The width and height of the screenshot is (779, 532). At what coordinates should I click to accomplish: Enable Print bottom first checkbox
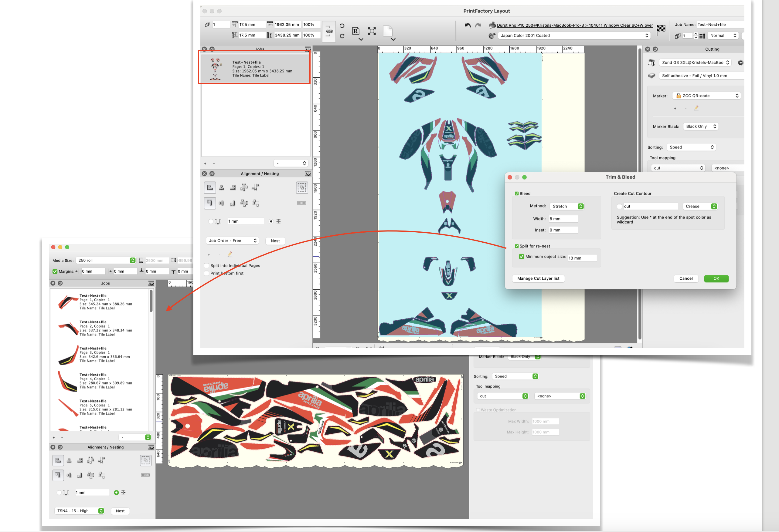pos(206,274)
